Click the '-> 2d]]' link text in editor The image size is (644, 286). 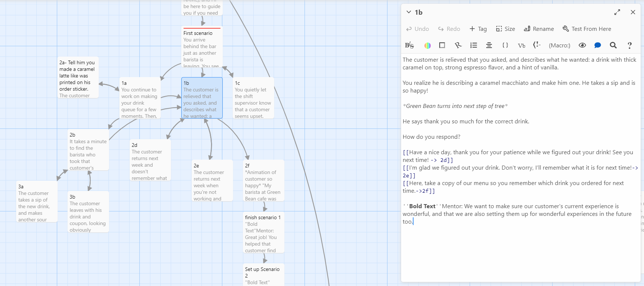[442, 160]
